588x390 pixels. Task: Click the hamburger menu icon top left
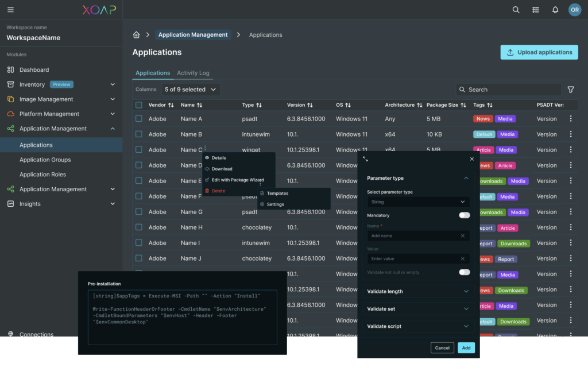tap(9, 9)
